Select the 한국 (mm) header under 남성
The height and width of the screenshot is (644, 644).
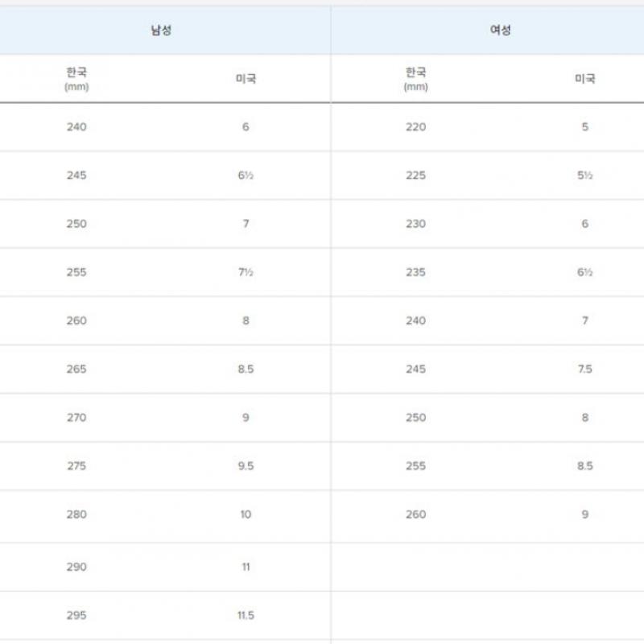[76, 78]
